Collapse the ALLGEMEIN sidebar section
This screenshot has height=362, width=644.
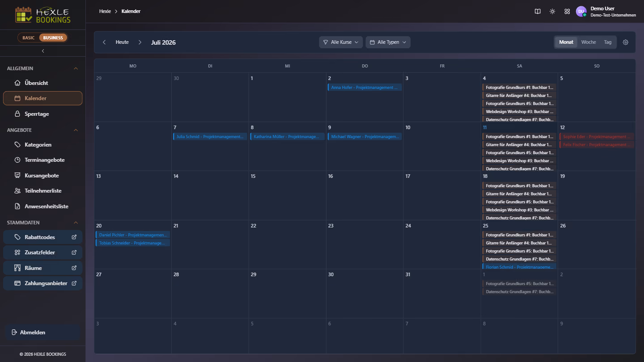[x=76, y=68]
